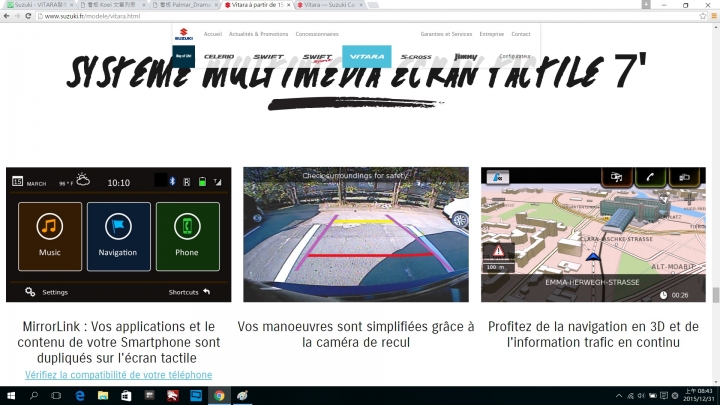The width and height of the screenshot is (720, 405).
Task: Open the Contact menu item
Action: pyautogui.click(x=521, y=34)
